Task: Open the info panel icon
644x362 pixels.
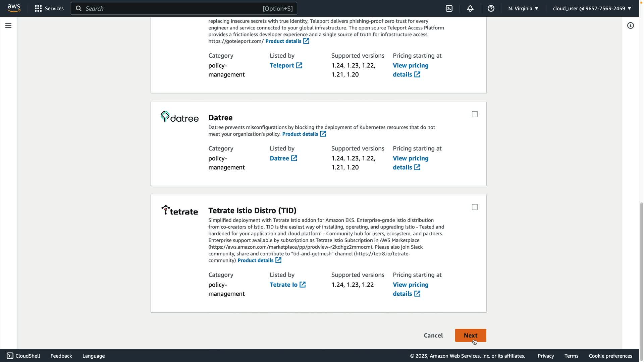Action: click(x=630, y=25)
